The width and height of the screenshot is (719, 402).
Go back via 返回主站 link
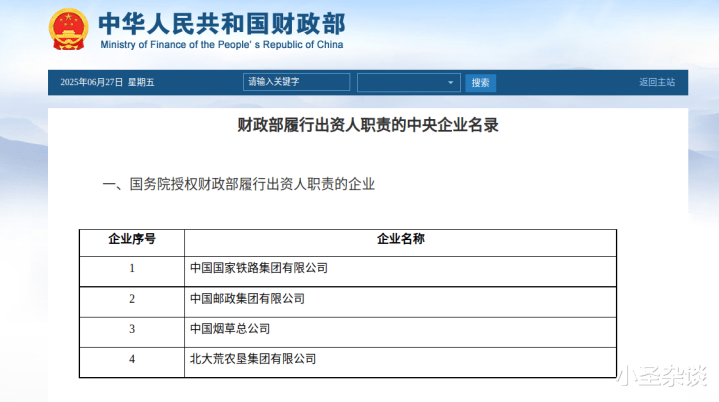[x=657, y=82]
